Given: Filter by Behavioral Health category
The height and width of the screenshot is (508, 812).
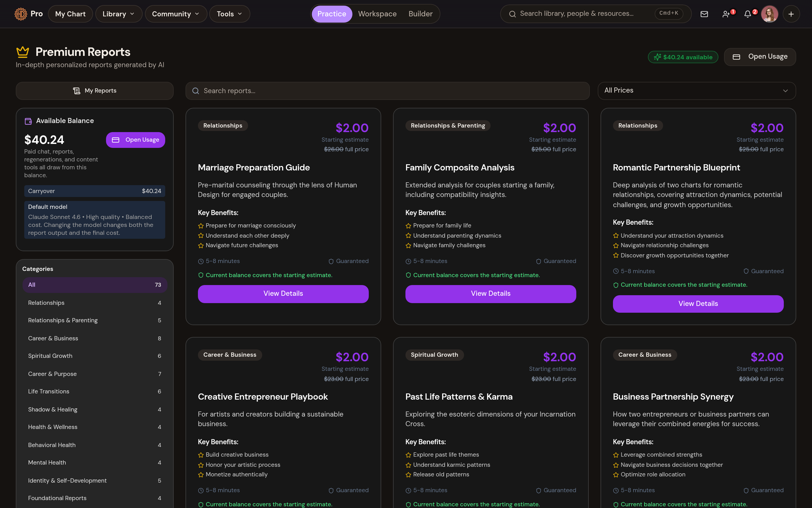Looking at the screenshot, I should tap(95, 445).
